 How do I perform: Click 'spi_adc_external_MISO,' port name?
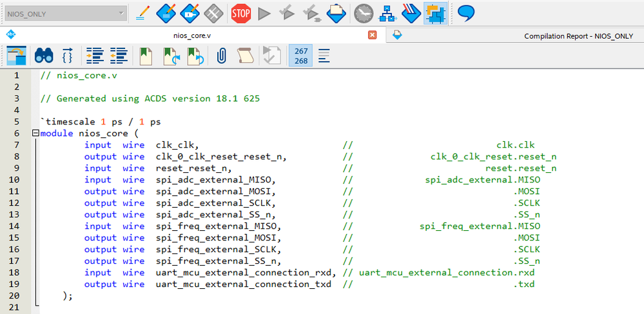216,180
